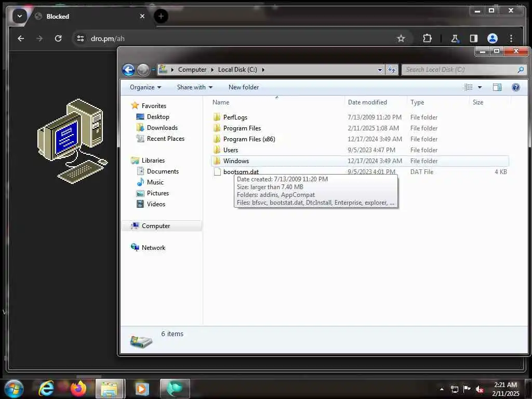Select the Users folder
Screen dimensions: 532x399
[x=230, y=150]
